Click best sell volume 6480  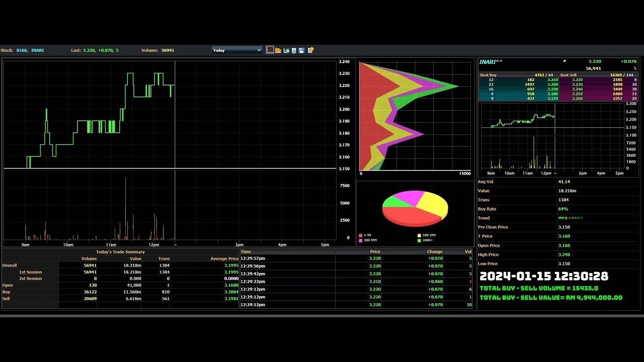click(x=618, y=94)
